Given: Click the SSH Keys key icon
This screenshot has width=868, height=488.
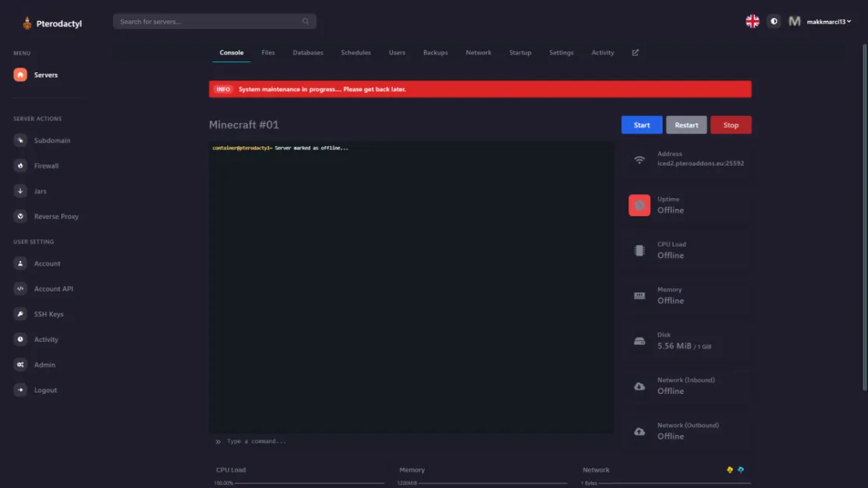Looking at the screenshot, I should click(20, 314).
